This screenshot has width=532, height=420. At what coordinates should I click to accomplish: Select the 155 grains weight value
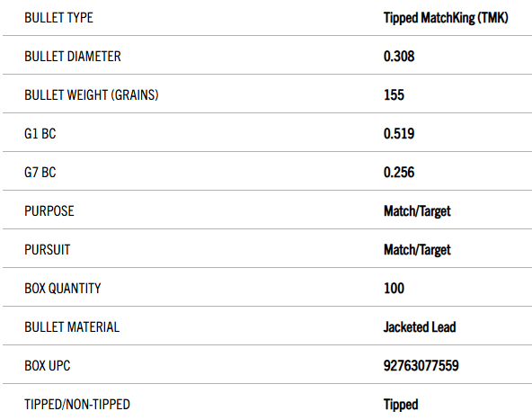pos(394,95)
